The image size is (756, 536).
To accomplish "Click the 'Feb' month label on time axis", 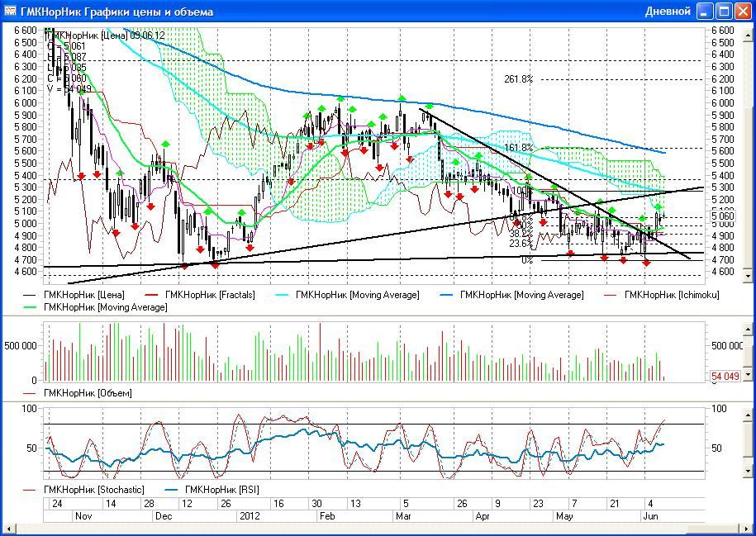I will pyautogui.click(x=327, y=516).
